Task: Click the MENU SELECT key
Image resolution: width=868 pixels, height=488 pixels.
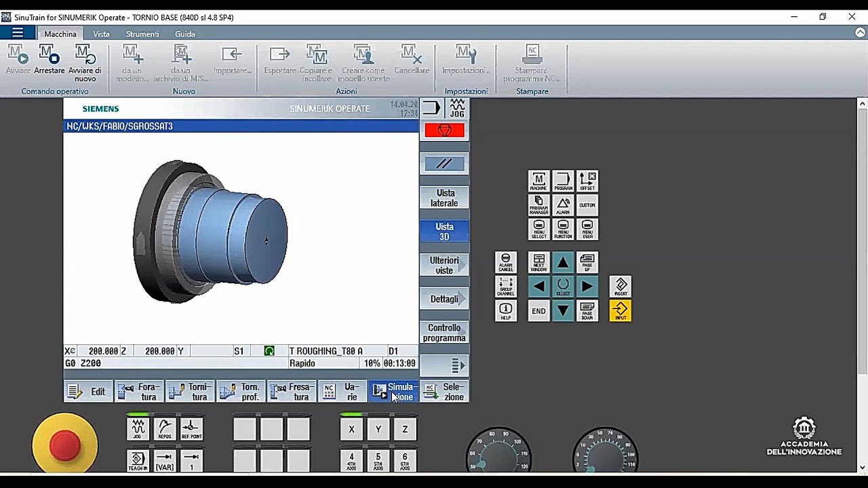Action: coord(538,229)
